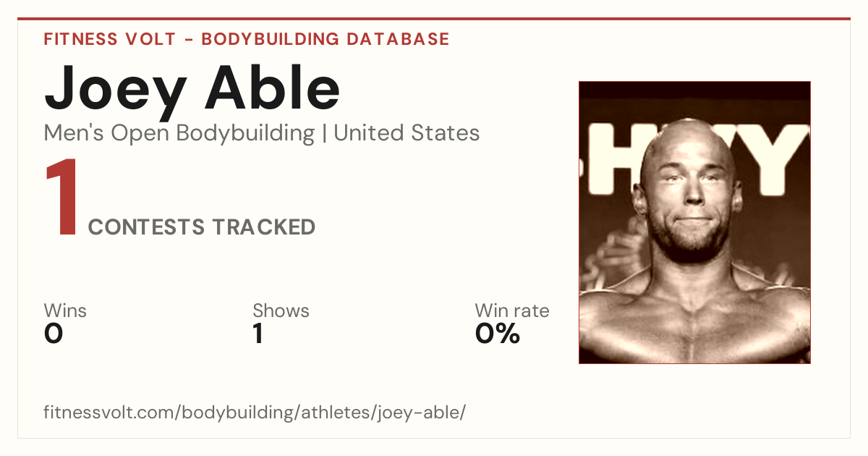This screenshot has height=456, width=868.
Task: Open the athlete portrait photo
Action: [694, 222]
